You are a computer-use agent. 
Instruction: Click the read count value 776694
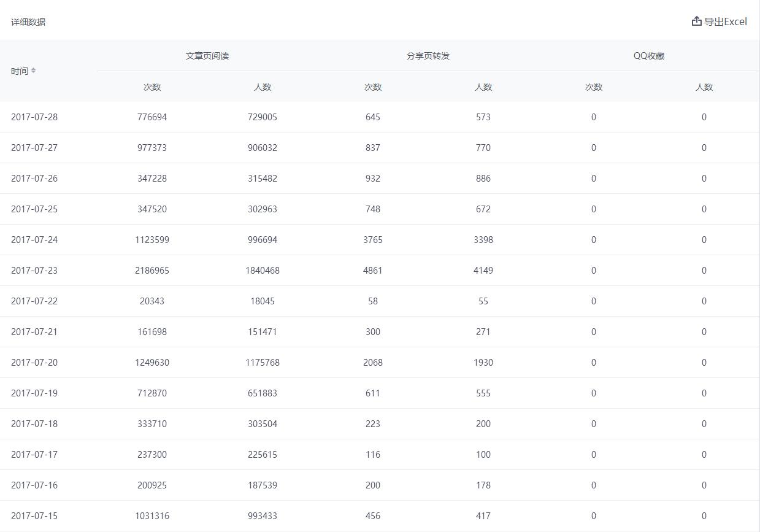coord(152,117)
